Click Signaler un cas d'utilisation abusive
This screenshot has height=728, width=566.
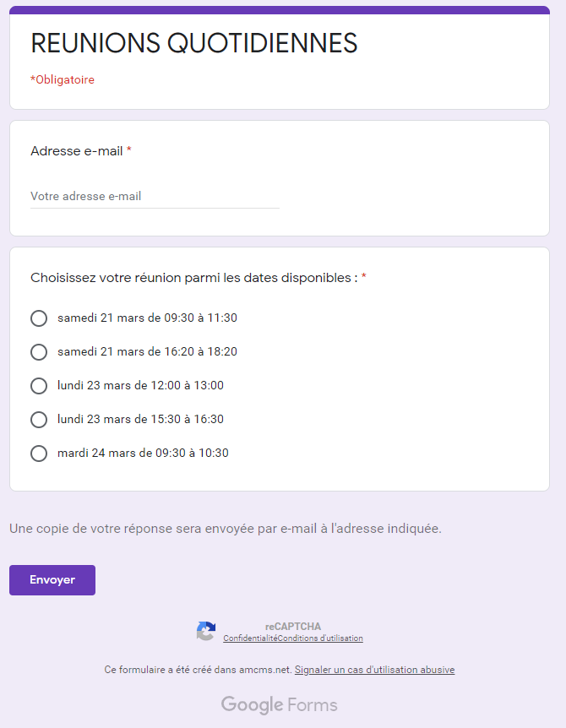pyautogui.click(x=375, y=670)
